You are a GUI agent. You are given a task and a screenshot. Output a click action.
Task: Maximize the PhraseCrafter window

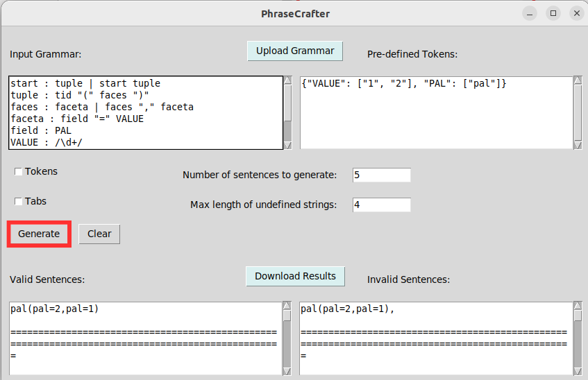pos(553,13)
